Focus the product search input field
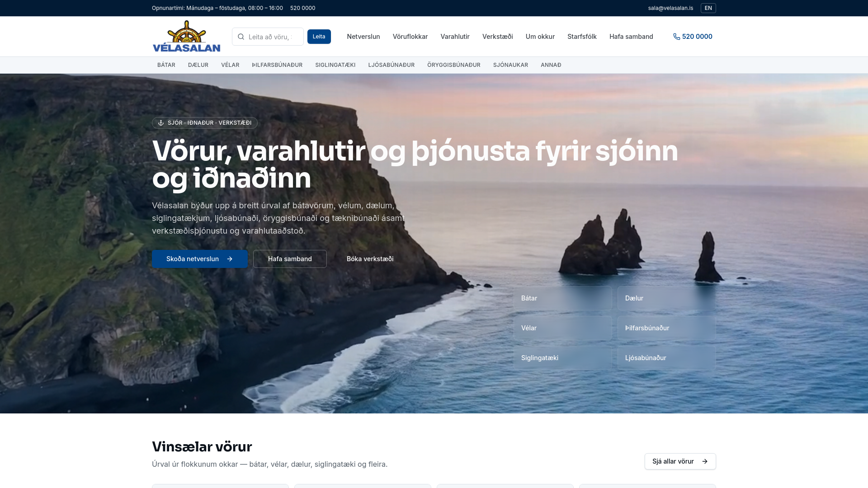 pos(268,37)
